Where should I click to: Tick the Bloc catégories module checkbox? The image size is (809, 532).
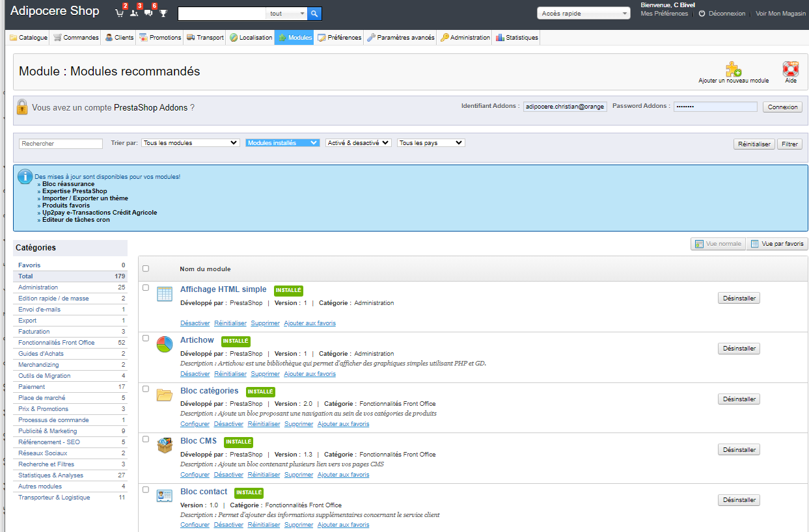coord(146,389)
